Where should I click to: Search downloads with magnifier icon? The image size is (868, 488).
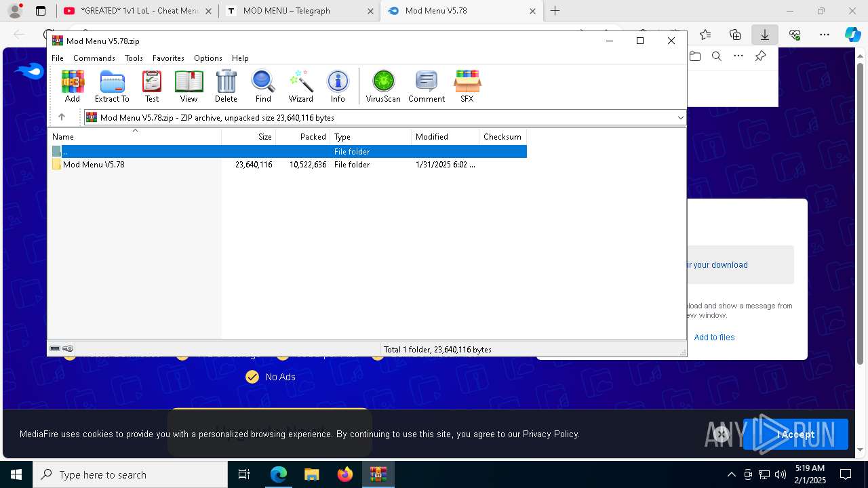pos(717,56)
